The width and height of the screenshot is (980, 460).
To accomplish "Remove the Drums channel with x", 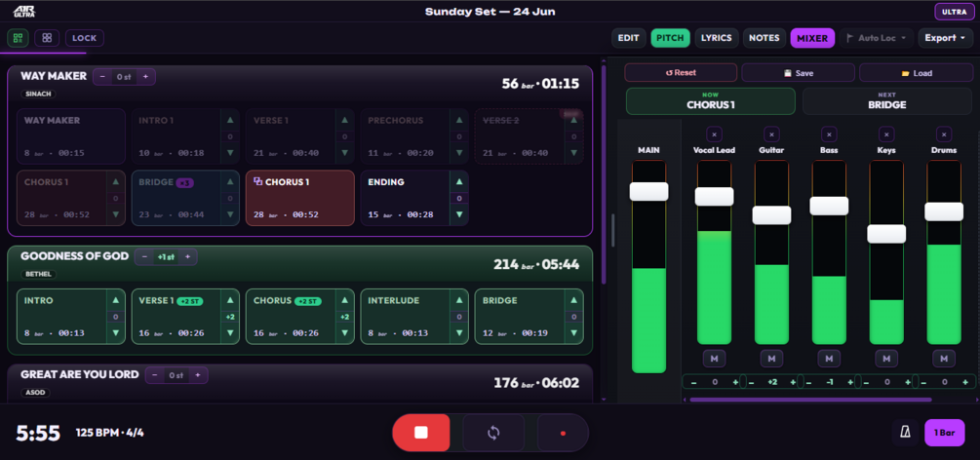I will pos(944,134).
